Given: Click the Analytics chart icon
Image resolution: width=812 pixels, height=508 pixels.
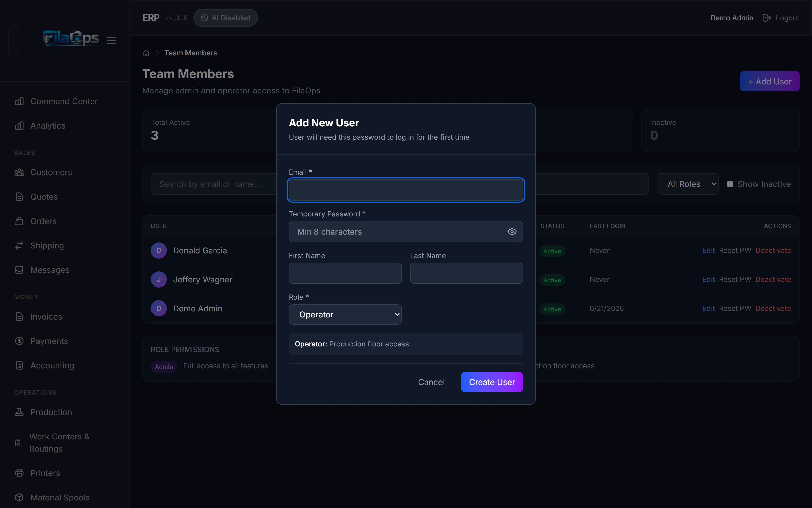Looking at the screenshot, I should 19,126.
